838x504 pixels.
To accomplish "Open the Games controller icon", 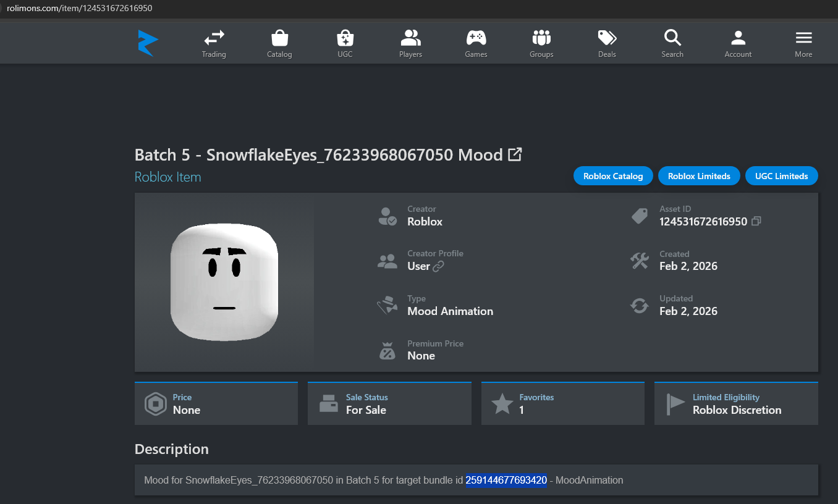I will click(x=476, y=38).
